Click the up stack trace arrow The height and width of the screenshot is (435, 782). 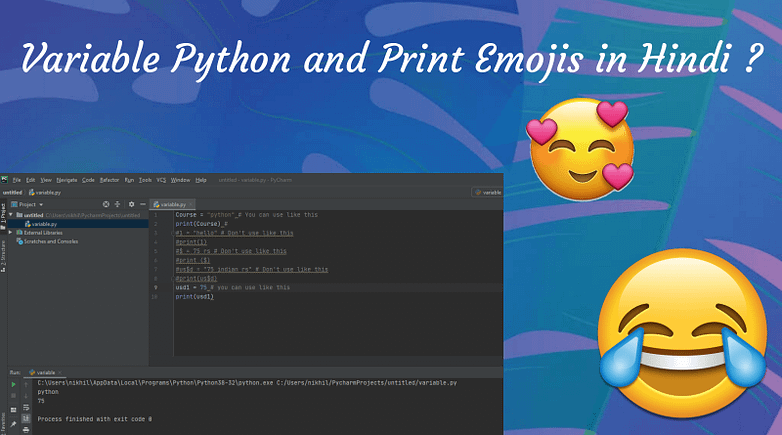[x=26, y=385]
